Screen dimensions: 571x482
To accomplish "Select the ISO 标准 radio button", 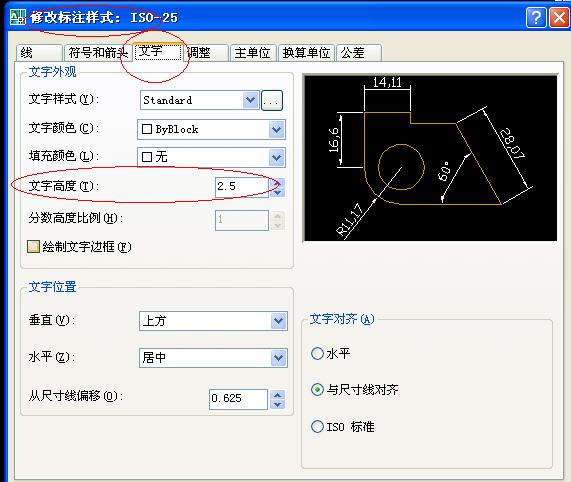I will 317,426.
